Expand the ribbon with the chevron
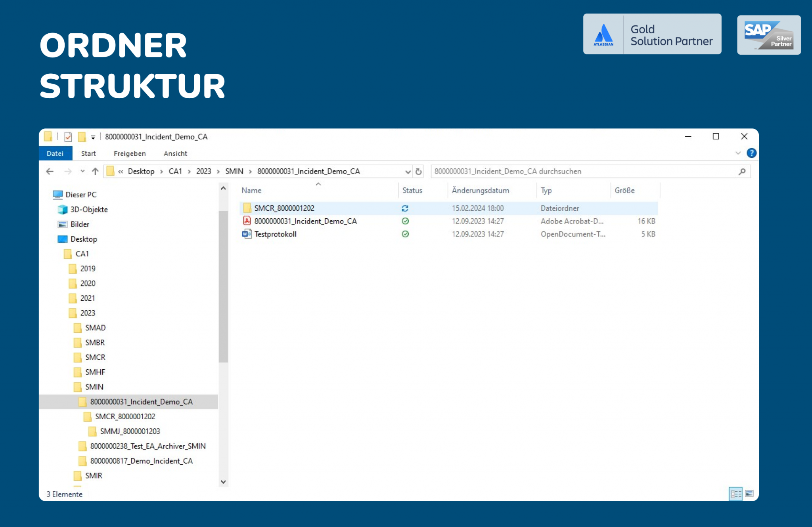812x527 pixels. (x=738, y=153)
